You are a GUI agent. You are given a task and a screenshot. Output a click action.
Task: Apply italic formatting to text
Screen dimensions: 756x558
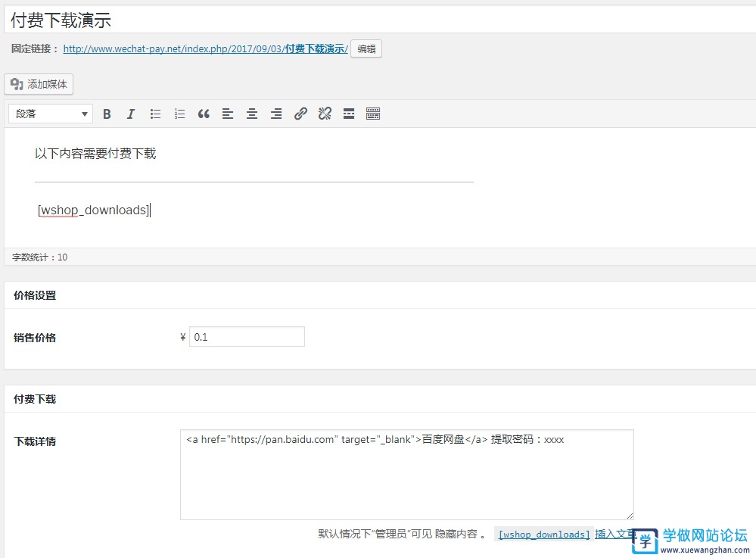point(131,114)
